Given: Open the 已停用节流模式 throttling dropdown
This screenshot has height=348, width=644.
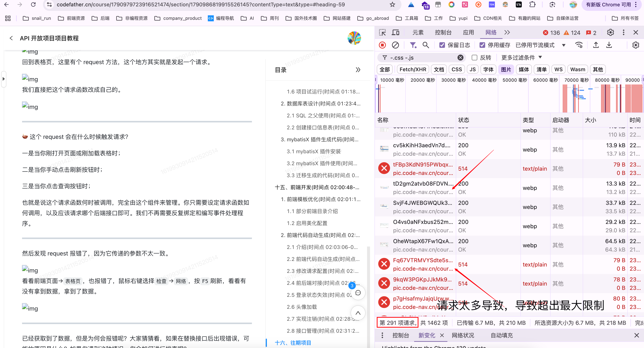Looking at the screenshot, I should click(540, 45).
